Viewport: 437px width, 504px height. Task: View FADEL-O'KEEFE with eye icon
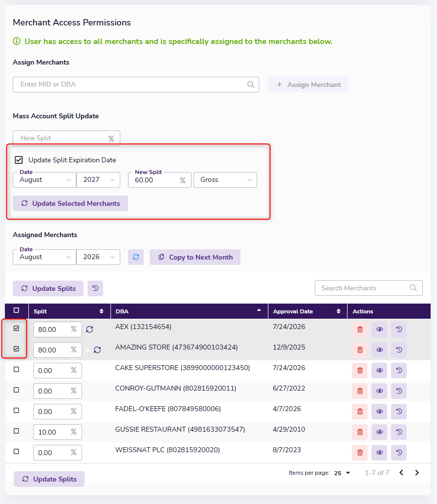[x=379, y=412]
